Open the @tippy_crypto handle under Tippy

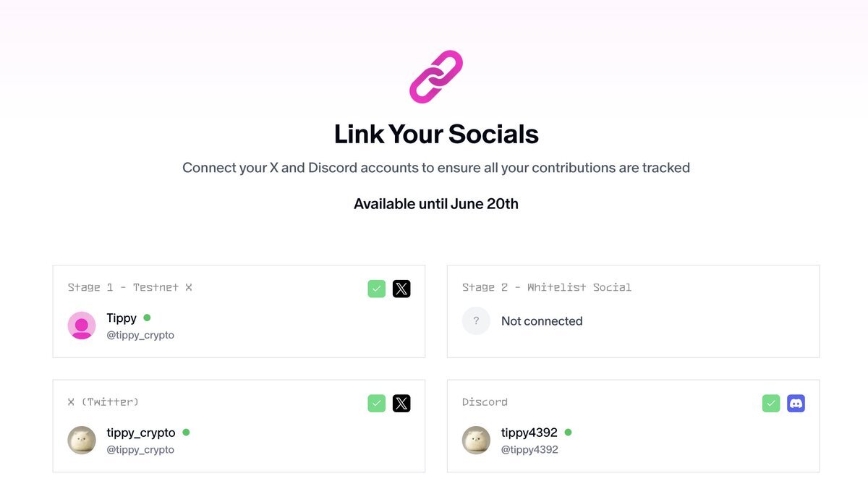pyautogui.click(x=140, y=335)
